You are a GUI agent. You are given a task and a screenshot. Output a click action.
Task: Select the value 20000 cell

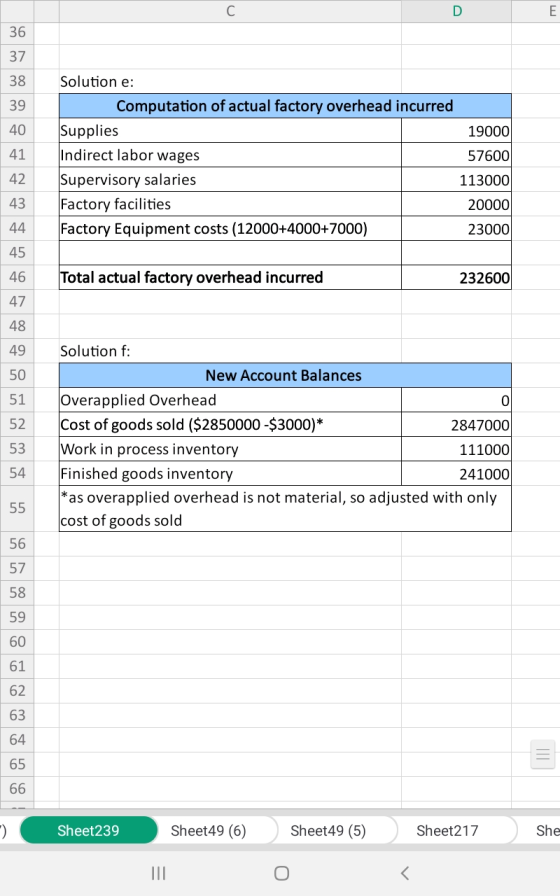tap(457, 204)
